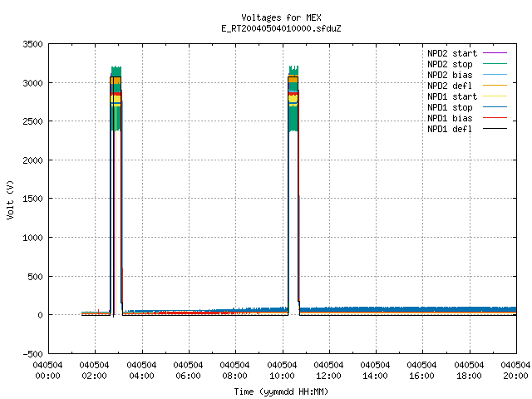Click the 040504 12:00 time tick label
The width and height of the screenshot is (532, 399).
pos(328,371)
